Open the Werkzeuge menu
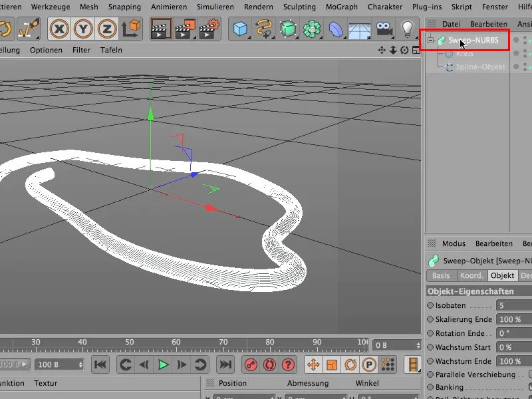The width and height of the screenshot is (532, 399). coord(51,7)
